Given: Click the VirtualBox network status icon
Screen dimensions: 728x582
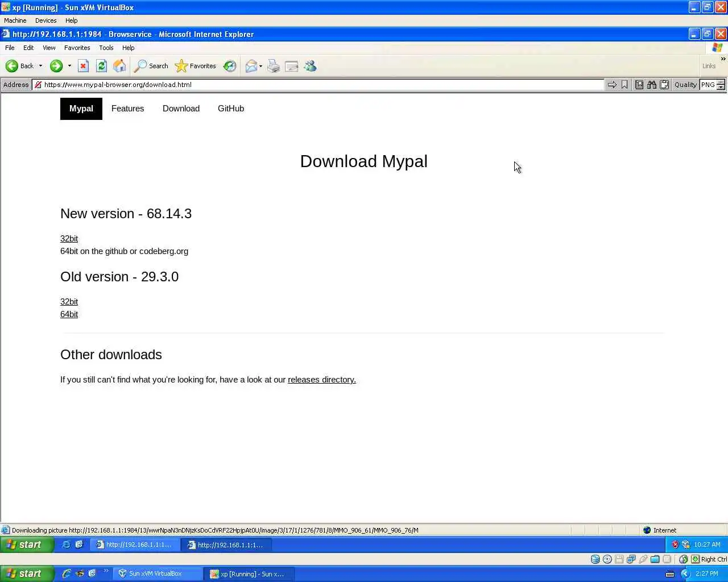Looking at the screenshot, I should click(x=631, y=559).
